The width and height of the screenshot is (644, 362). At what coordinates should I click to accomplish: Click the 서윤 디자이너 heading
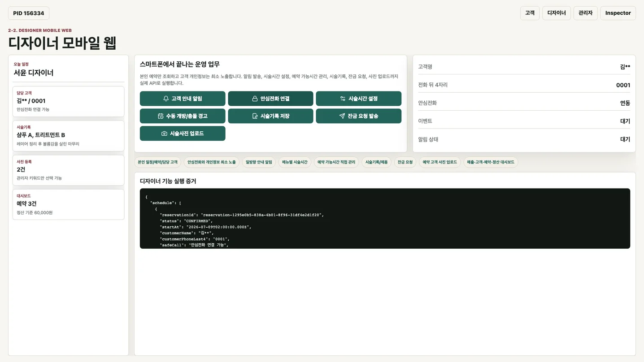34,73
